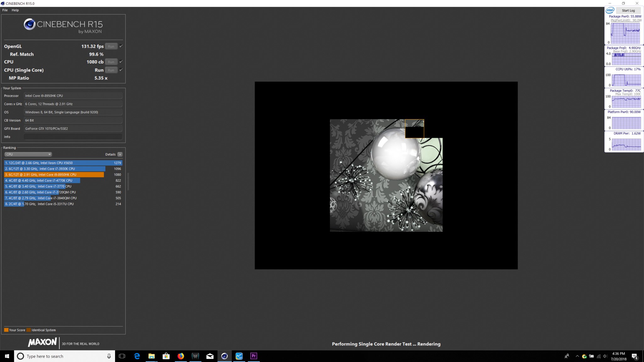This screenshot has height=362, width=644.
Task: Expand ranking Details arrow
Action: 120,154
